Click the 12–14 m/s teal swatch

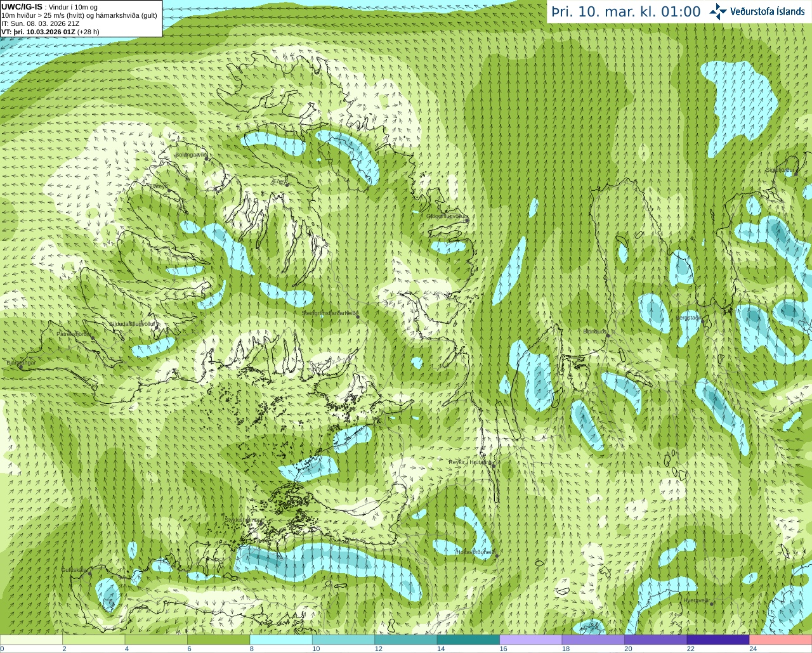click(x=406, y=640)
